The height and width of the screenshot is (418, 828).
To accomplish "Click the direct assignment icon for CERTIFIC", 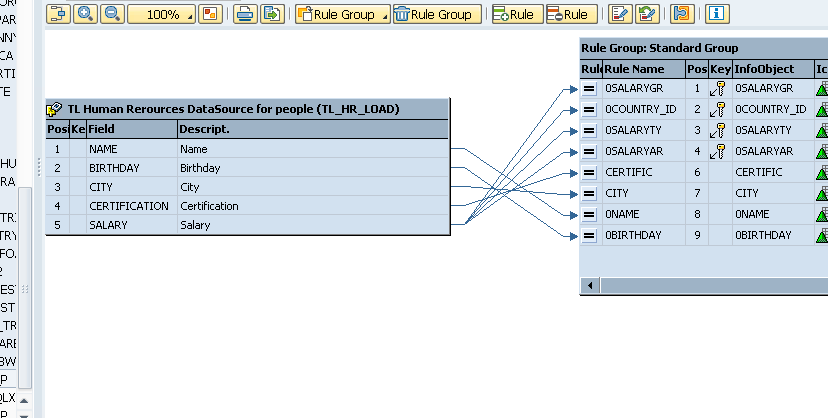I will tap(589, 173).
